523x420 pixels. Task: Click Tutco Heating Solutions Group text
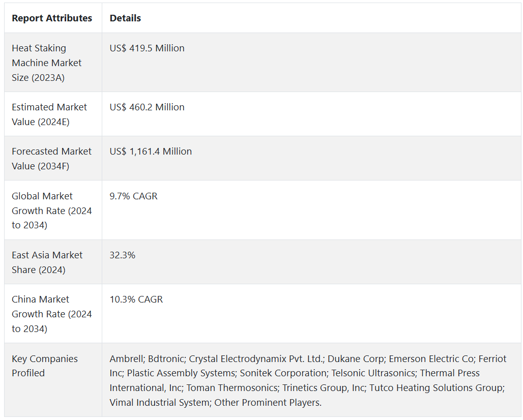[x=436, y=388]
